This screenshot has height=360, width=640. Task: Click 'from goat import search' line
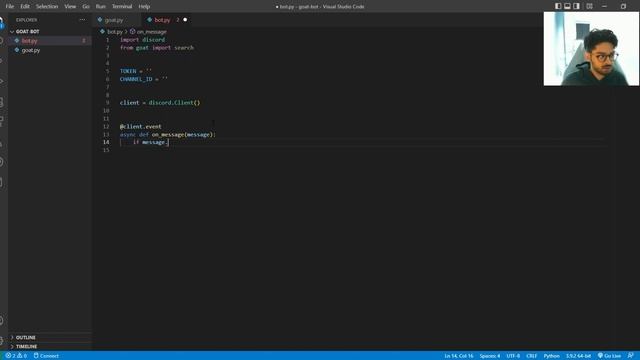(157, 48)
